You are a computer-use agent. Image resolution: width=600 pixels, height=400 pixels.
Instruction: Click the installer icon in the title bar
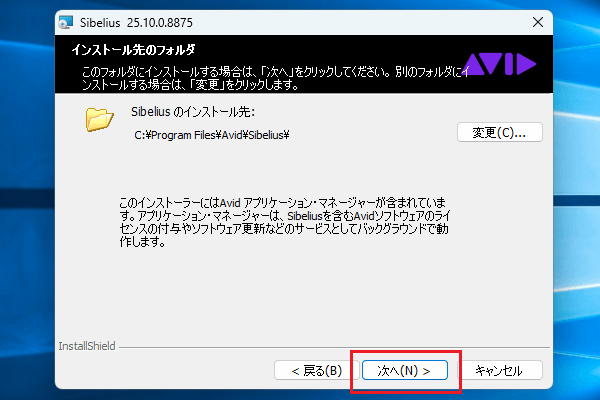(68, 20)
